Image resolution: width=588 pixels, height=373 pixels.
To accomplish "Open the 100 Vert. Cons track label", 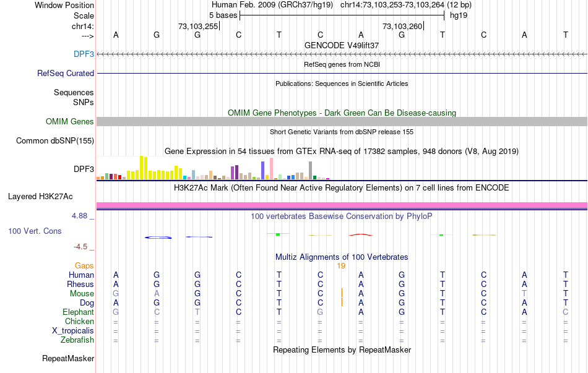I will (x=35, y=231).
